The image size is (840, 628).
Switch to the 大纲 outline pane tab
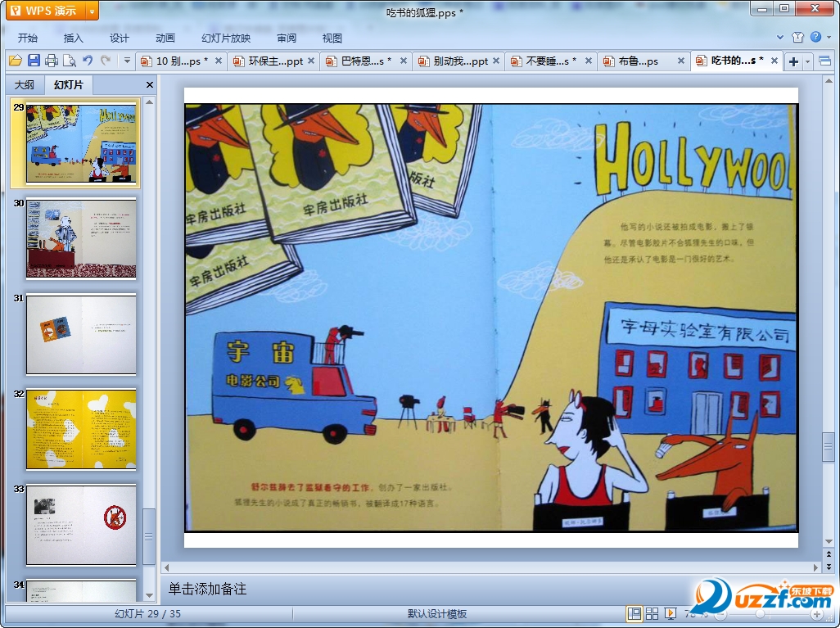point(24,84)
